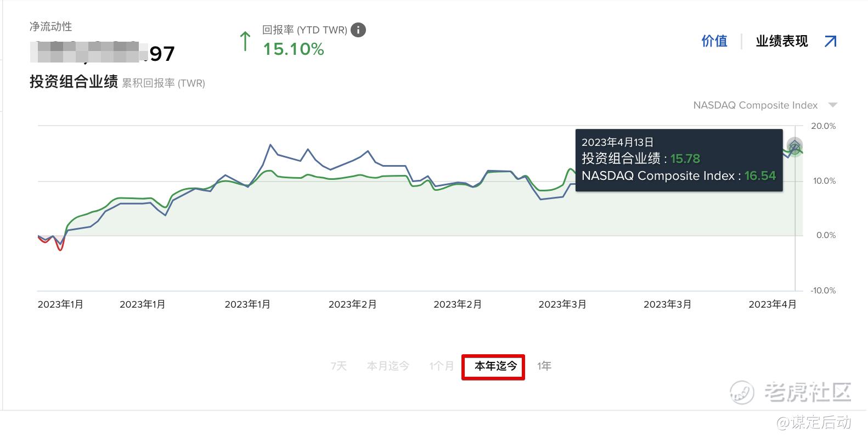This screenshot has height=442, width=868.
Task: Click the 老虎社区 watermark logo
Action: [x=790, y=392]
